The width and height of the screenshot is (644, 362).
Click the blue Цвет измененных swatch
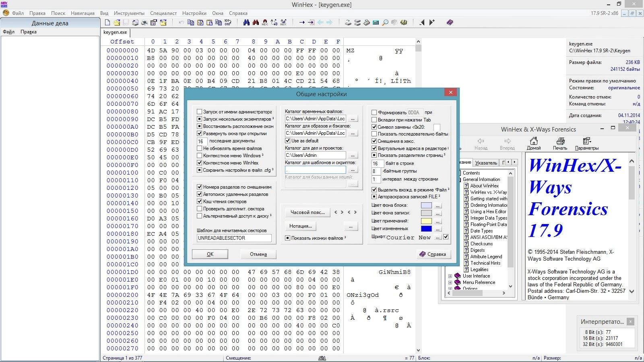pos(426,228)
